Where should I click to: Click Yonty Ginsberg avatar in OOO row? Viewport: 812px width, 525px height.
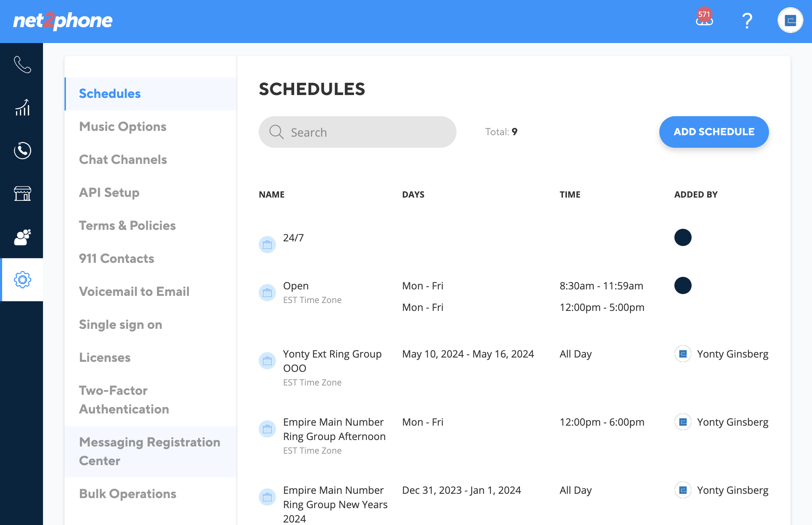[x=683, y=354]
